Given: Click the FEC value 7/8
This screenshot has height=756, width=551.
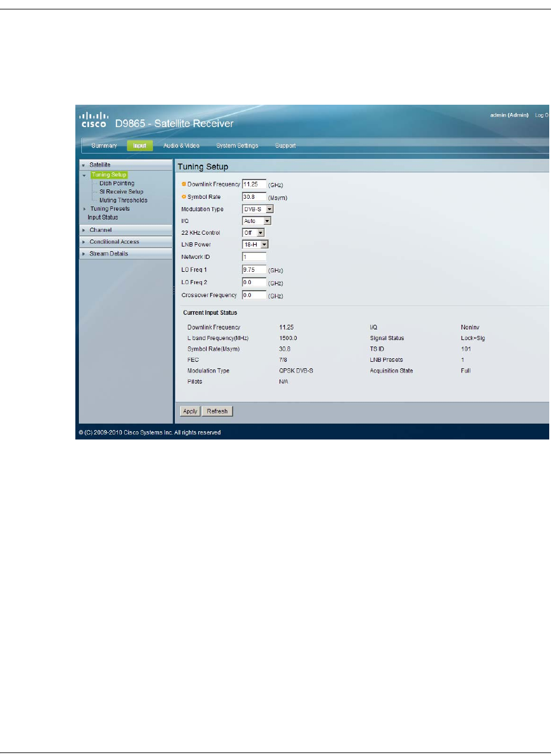Looking at the screenshot, I should 283,360.
